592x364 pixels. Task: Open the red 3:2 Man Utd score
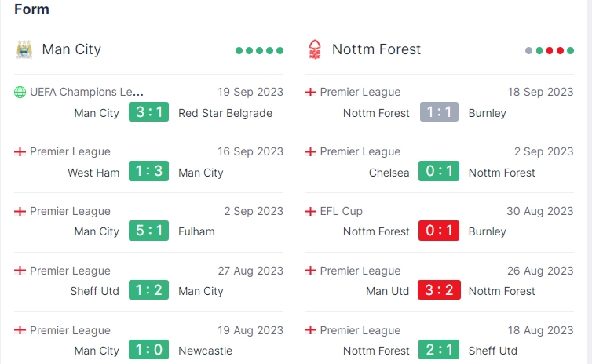(x=439, y=290)
